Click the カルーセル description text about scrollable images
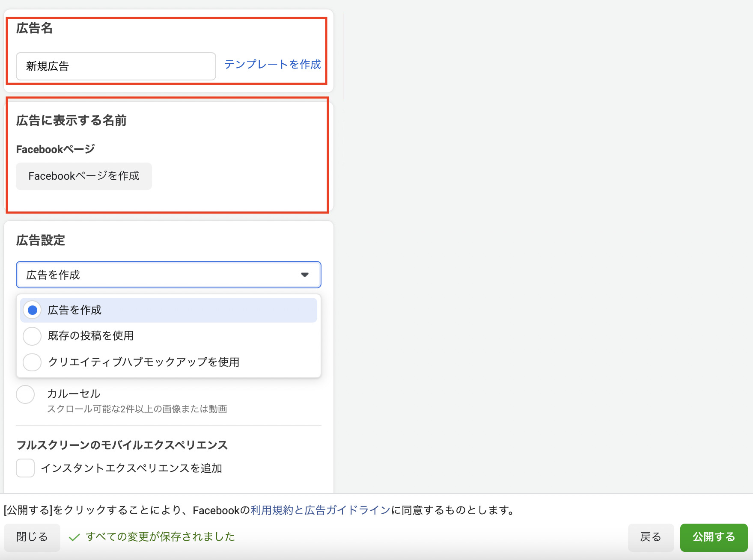The width and height of the screenshot is (753, 560). [137, 409]
